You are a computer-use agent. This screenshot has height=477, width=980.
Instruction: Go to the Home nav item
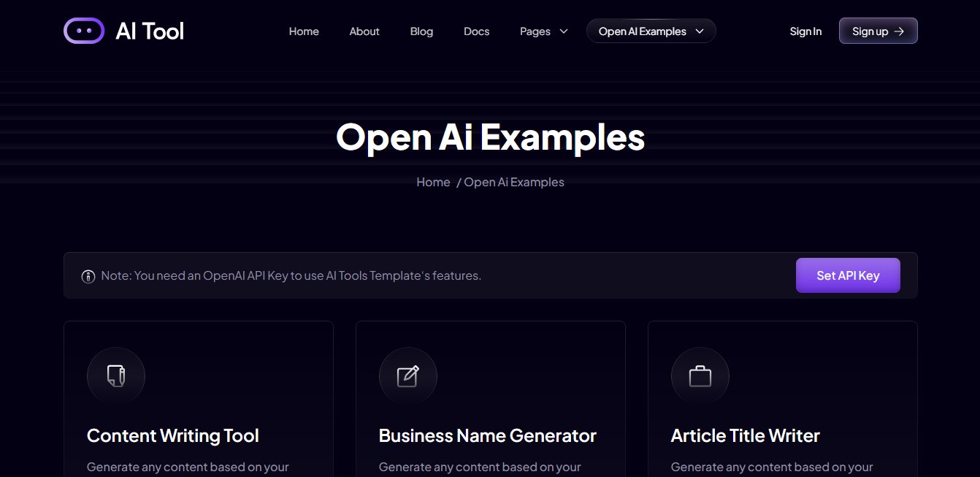point(304,31)
